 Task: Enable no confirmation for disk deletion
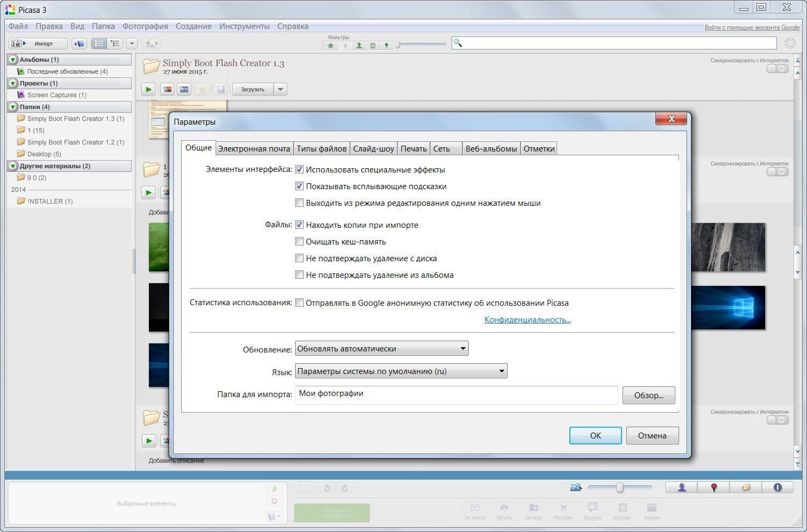pos(299,258)
